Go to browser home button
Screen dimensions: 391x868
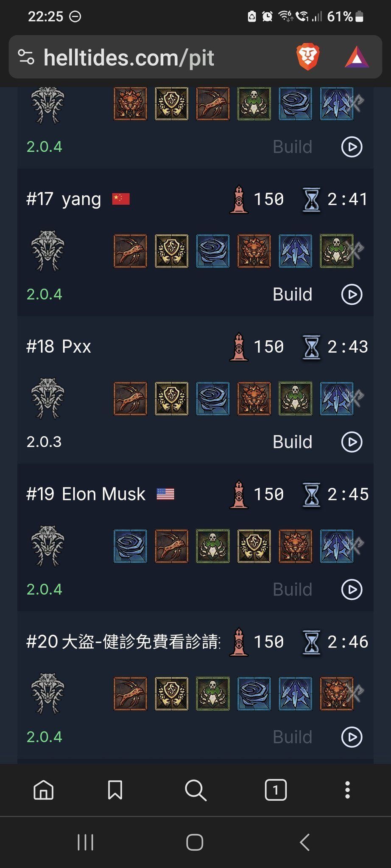tap(44, 790)
